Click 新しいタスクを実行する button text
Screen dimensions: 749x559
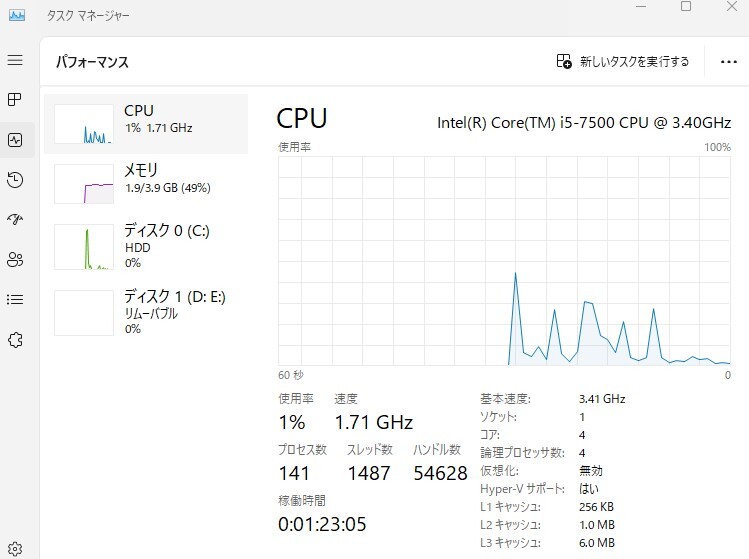(634, 61)
